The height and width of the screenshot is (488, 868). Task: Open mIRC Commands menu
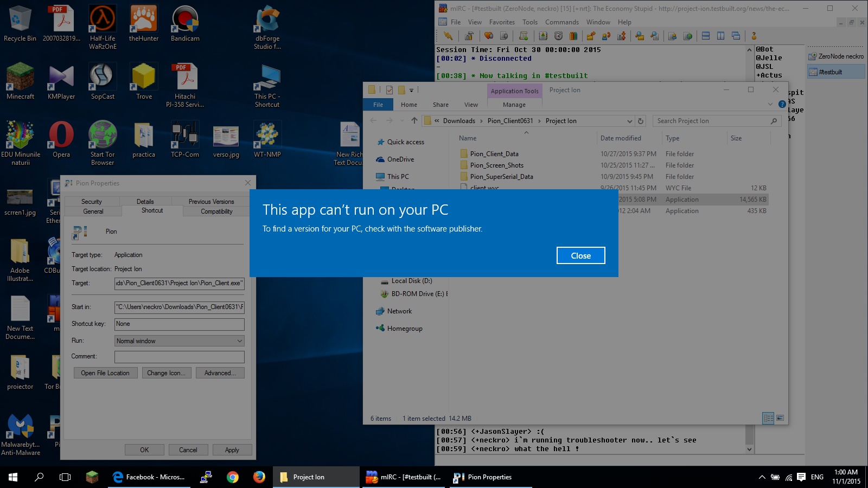pyautogui.click(x=561, y=22)
